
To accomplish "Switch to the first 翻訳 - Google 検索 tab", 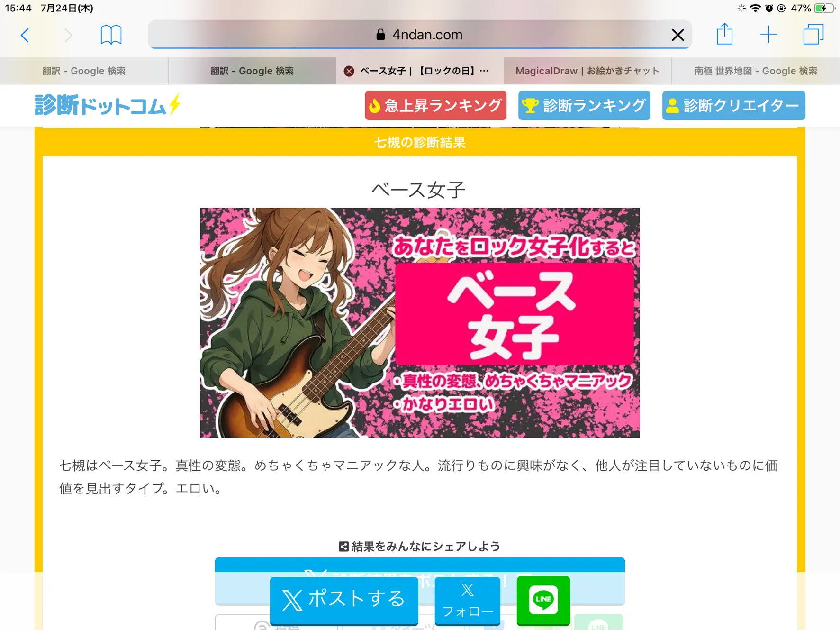I will [84, 71].
